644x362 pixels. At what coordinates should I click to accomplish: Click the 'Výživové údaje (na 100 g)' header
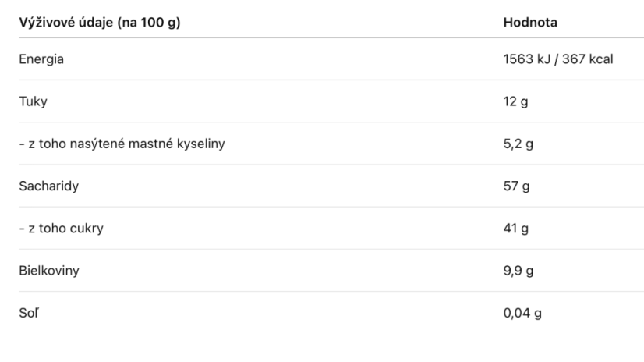pos(100,22)
